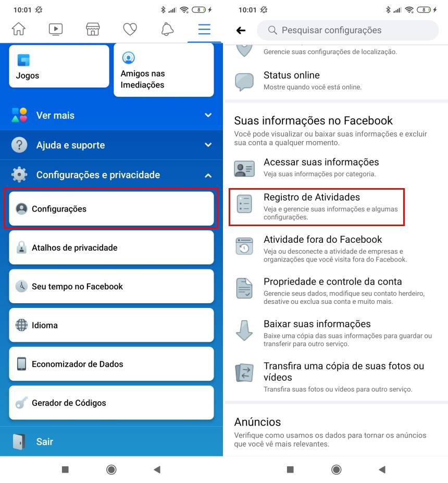448x483 pixels.
Task: Open the Dating heart icon
Action: click(x=130, y=30)
